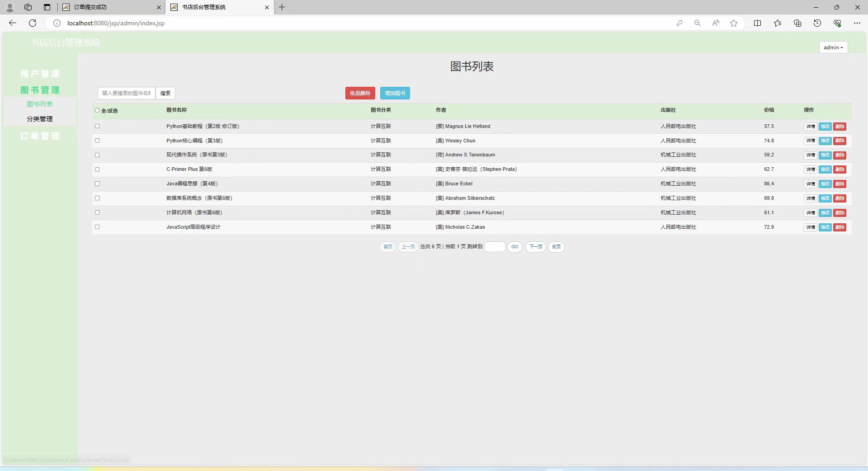Check the box for Python基础教程 row
868x471 pixels.
[97, 126]
